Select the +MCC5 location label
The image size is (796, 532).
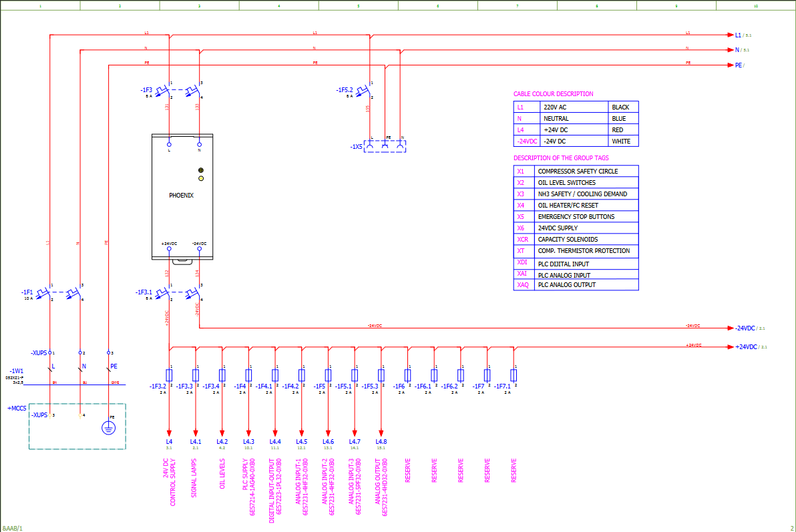click(17, 409)
